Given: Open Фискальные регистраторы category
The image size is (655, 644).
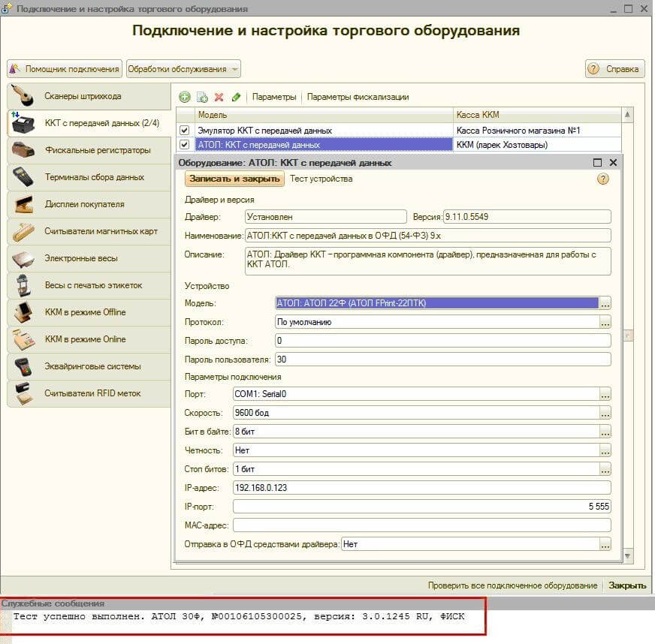Looking at the screenshot, I should click(89, 150).
